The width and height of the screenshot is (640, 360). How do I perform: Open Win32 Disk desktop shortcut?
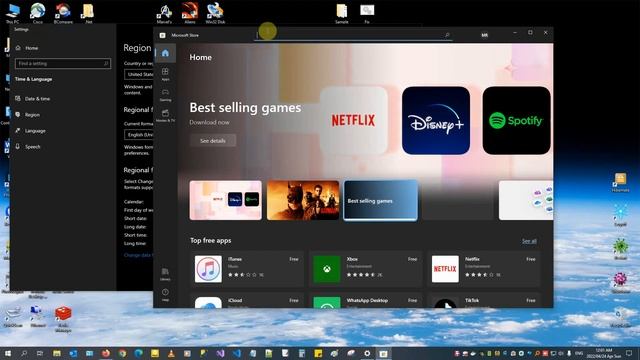215,13
